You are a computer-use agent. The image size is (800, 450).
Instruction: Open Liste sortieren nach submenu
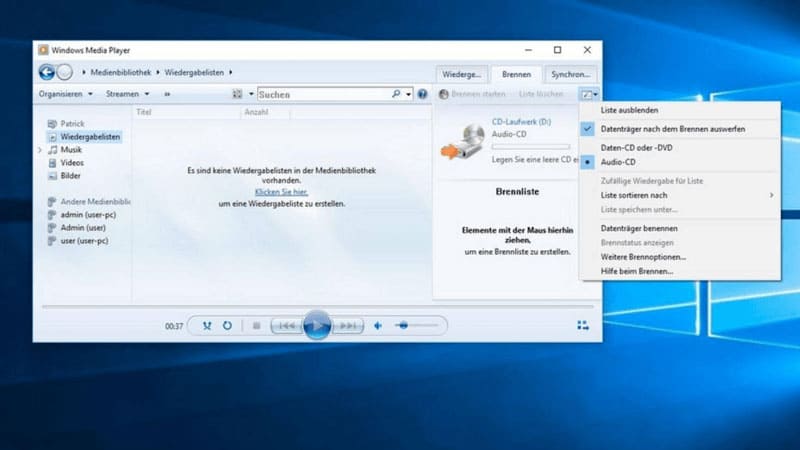(x=680, y=195)
